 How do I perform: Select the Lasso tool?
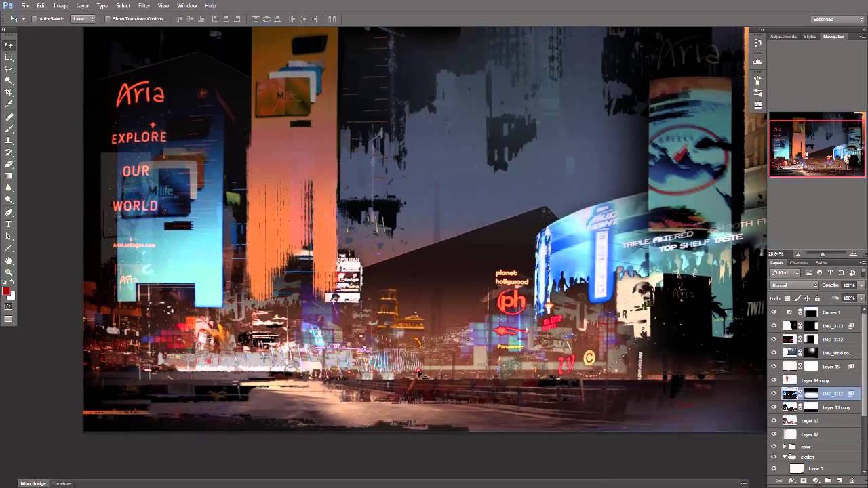tap(9, 68)
